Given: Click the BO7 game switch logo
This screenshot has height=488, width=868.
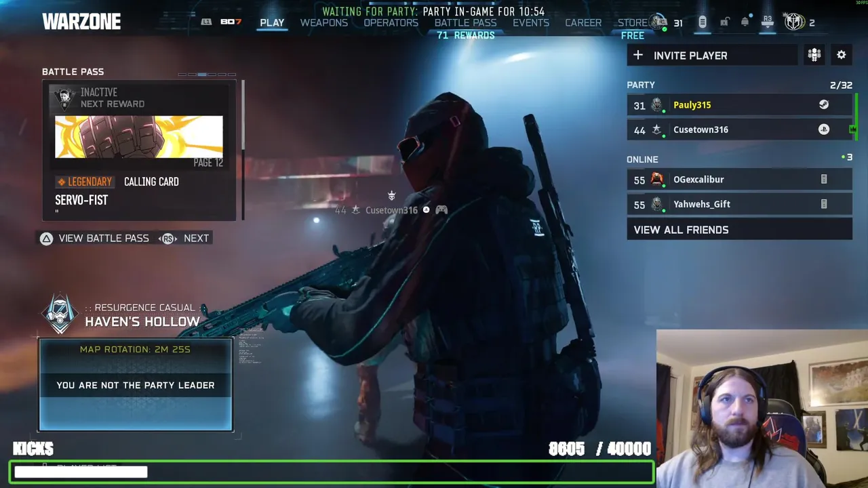Looking at the screenshot, I should tap(231, 22).
